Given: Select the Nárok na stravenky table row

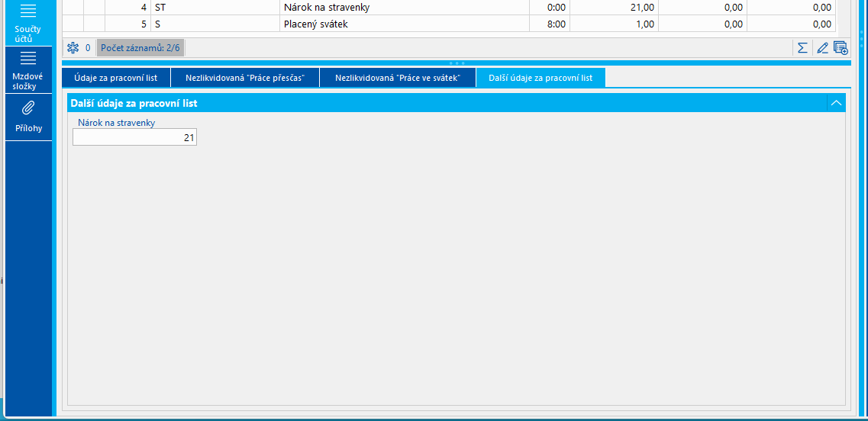Looking at the screenshot, I should (x=448, y=7).
